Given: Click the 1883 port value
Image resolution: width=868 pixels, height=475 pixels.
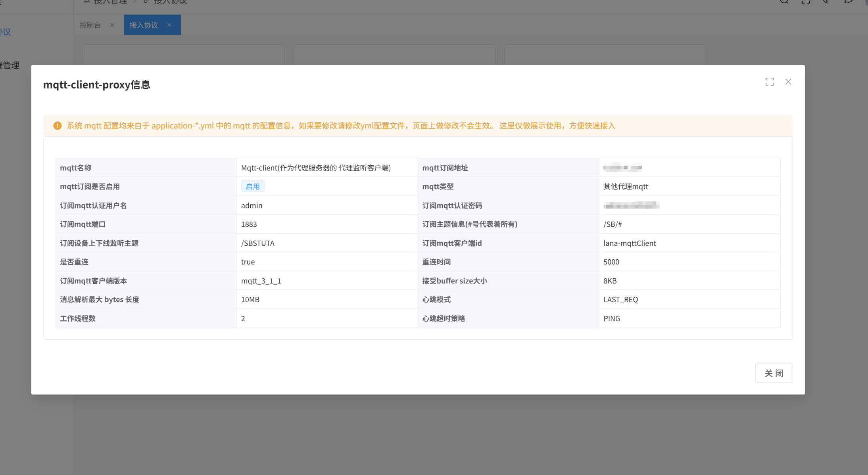Looking at the screenshot, I should coord(249,224).
